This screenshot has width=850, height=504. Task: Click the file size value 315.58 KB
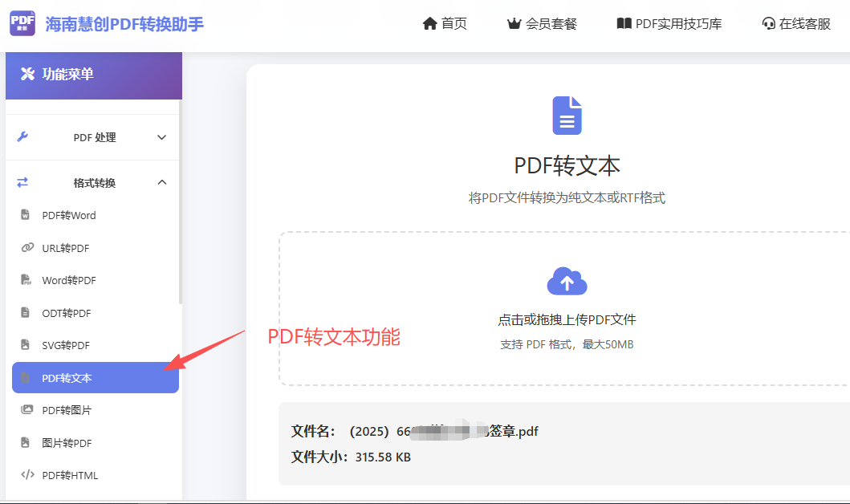383,457
